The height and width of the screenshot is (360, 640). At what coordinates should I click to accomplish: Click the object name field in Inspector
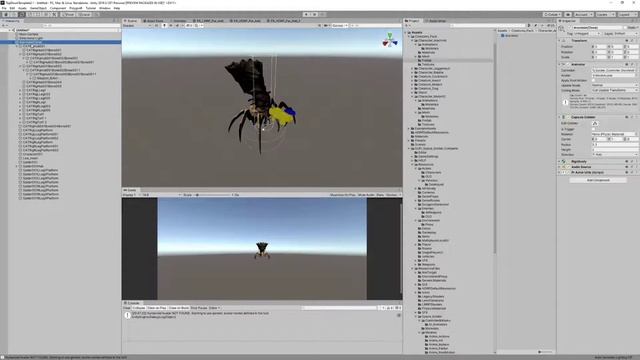point(597,27)
